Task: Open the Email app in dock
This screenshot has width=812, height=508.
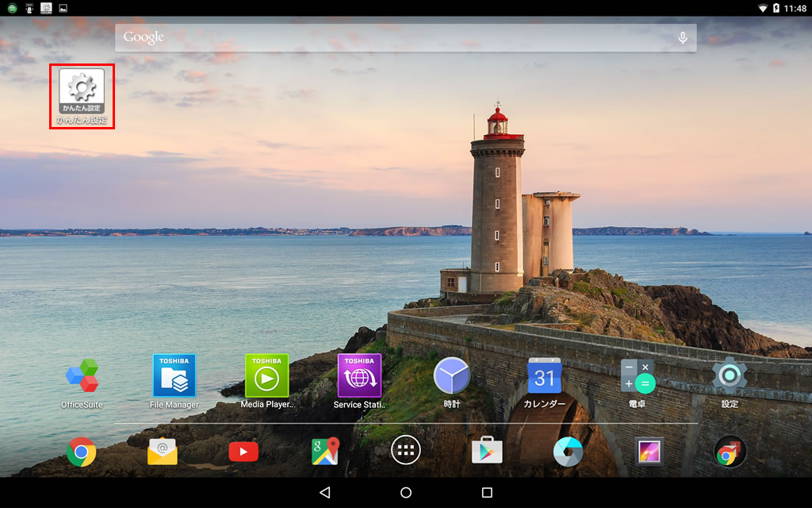Action: click(x=163, y=452)
